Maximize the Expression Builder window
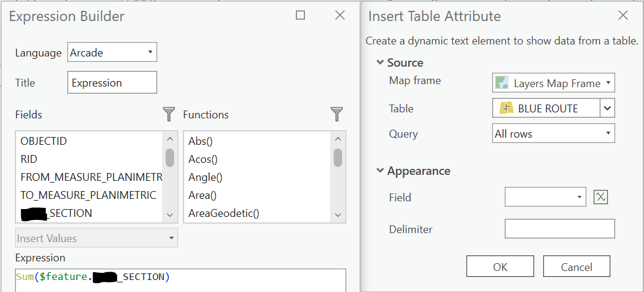644x292 pixels. pos(301,16)
